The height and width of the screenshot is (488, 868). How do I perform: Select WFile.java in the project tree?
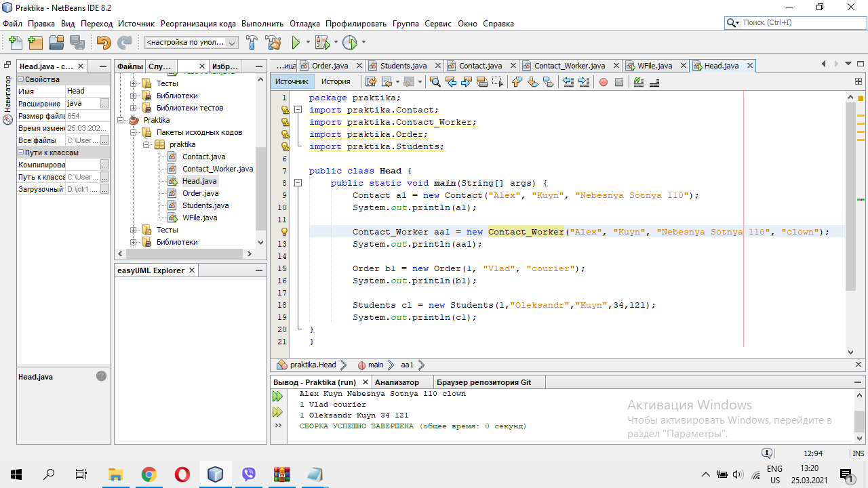199,218
